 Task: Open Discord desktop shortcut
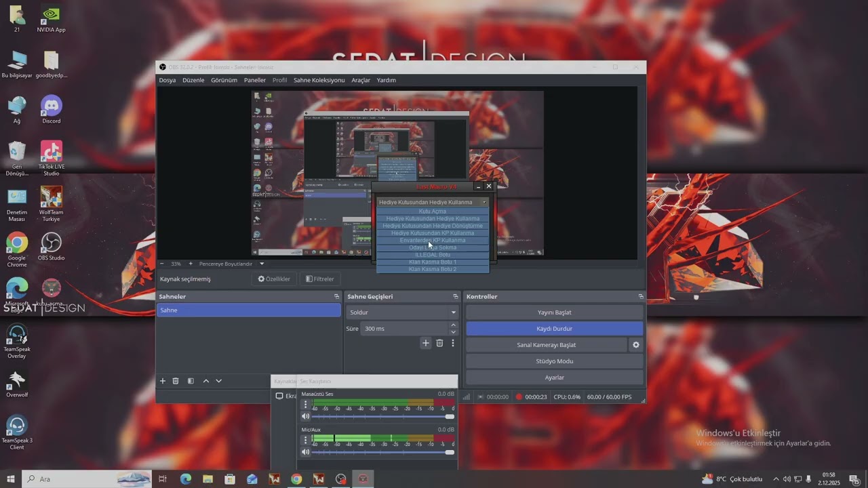[52, 110]
